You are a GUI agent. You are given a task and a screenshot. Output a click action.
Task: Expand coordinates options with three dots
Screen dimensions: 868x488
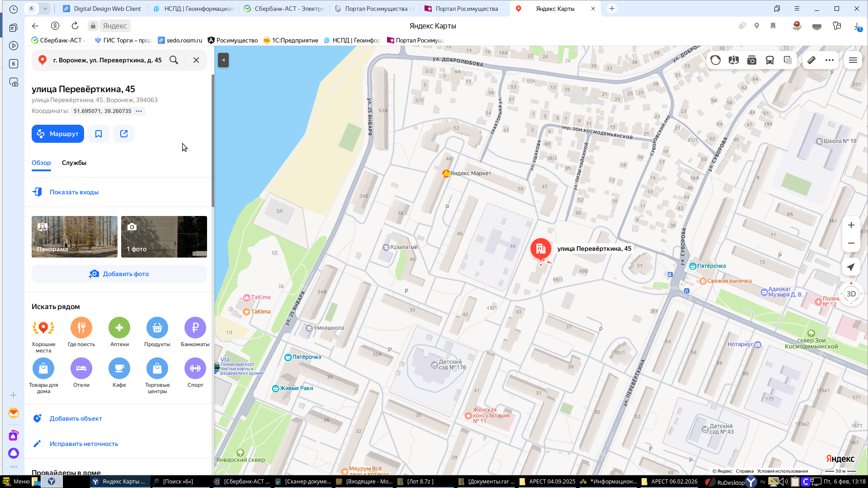[139, 111]
